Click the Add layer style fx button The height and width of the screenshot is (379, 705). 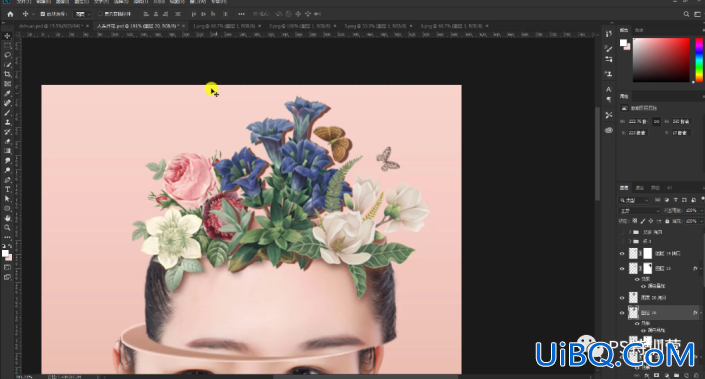point(647,375)
